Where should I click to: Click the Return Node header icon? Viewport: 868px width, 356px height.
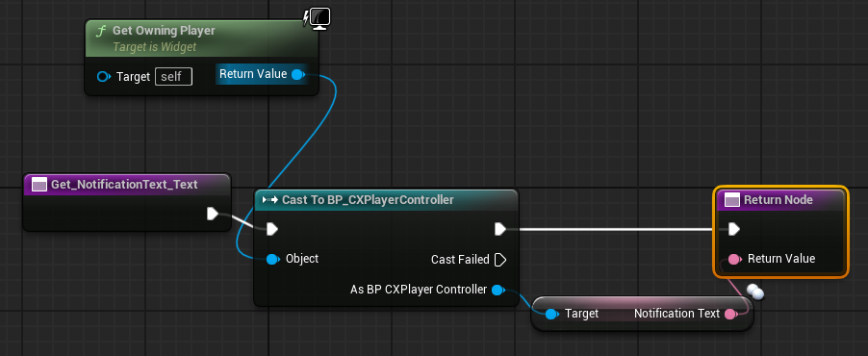(732, 200)
